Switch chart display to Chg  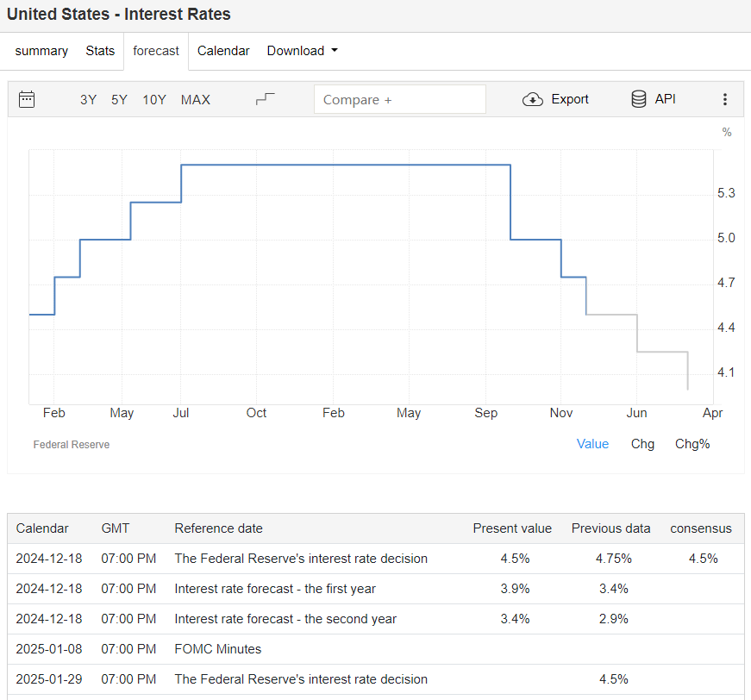click(642, 444)
